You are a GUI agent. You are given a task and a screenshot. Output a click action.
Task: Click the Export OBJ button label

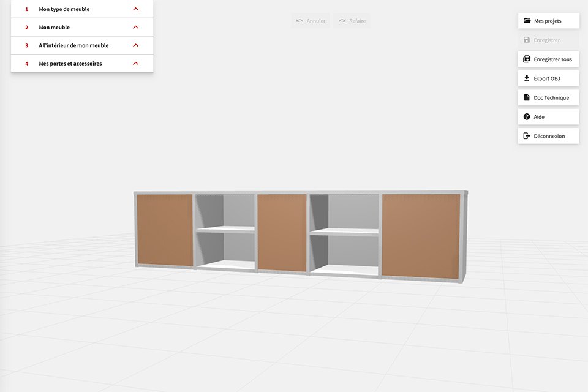coord(547,78)
